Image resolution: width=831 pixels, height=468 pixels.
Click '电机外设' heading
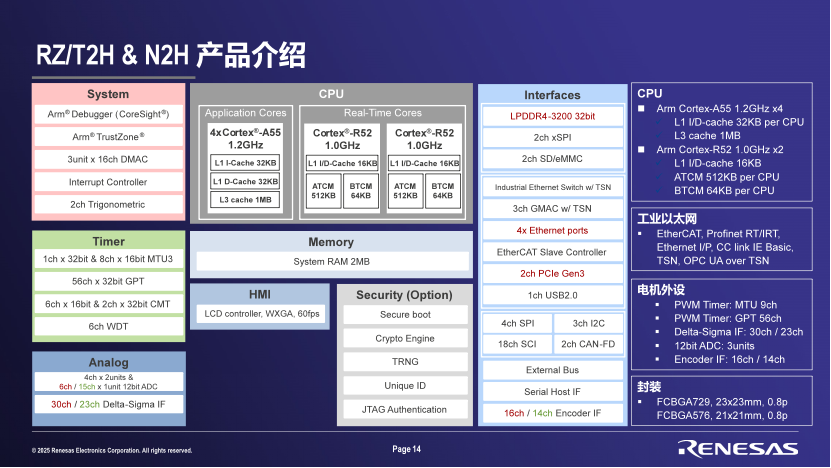[x=661, y=290]
